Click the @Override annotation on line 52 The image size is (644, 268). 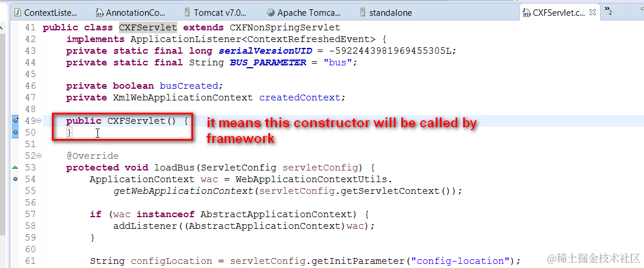[x=93, y=156]
